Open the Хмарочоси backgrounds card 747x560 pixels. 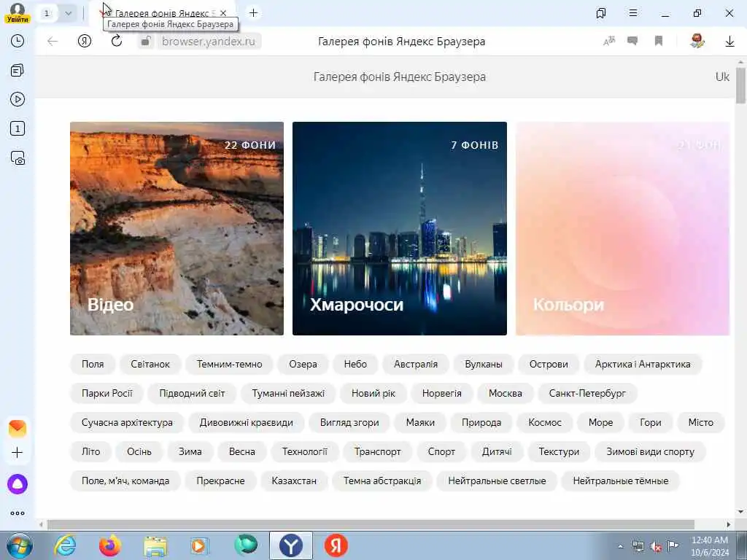pyautogui.click(x=400, y=228)
